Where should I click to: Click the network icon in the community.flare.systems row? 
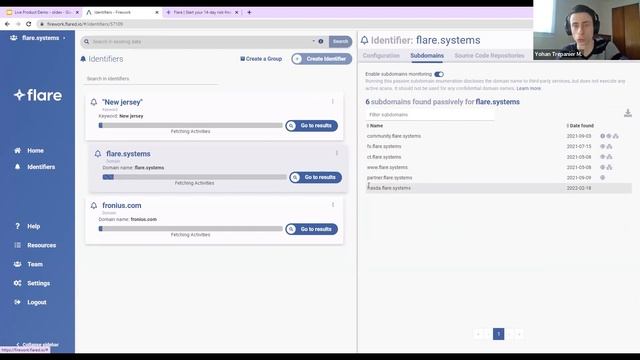point(616,136)
